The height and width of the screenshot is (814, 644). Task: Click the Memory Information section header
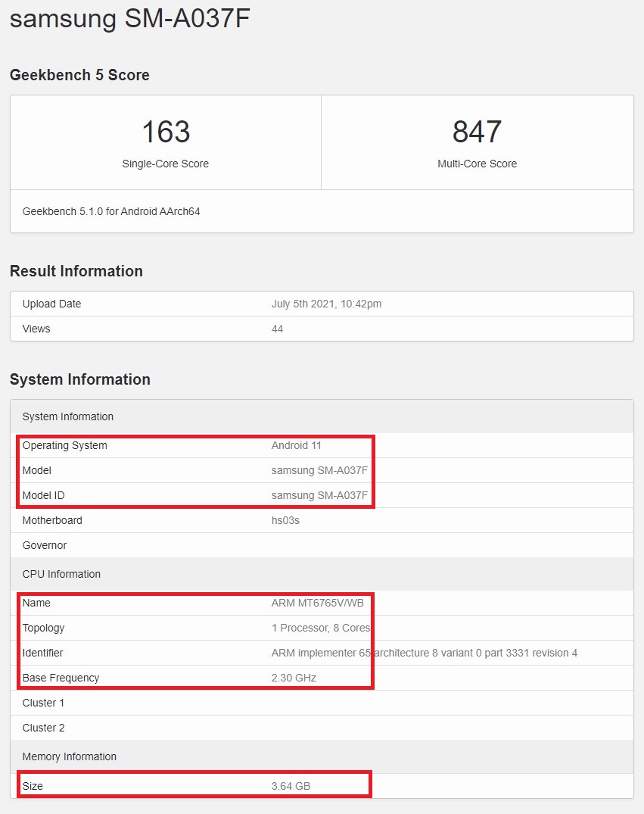click(x=69, y=756)
